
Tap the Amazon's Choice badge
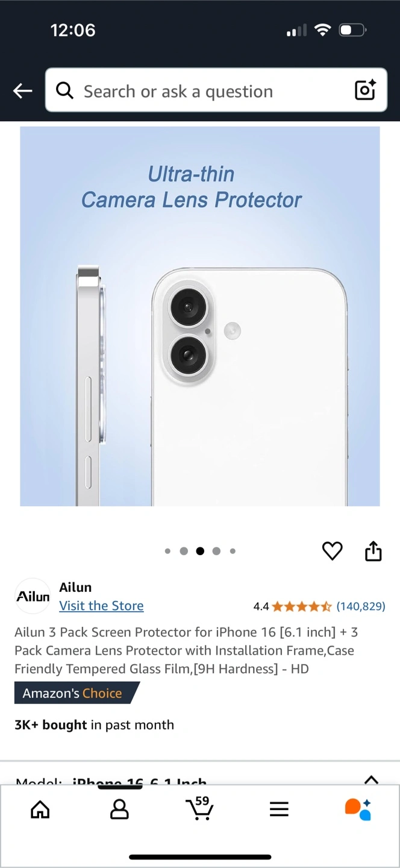77,693
